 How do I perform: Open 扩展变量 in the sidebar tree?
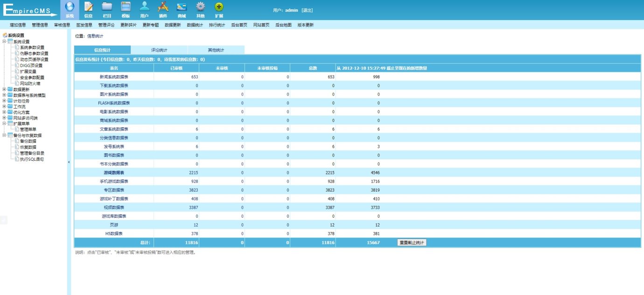28,72
